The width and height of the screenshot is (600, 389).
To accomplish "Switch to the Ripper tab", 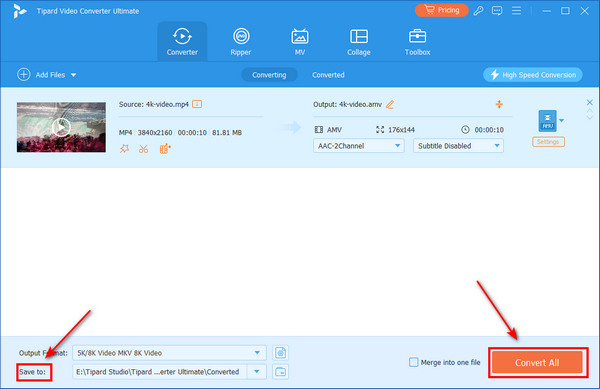I will 241,41.
